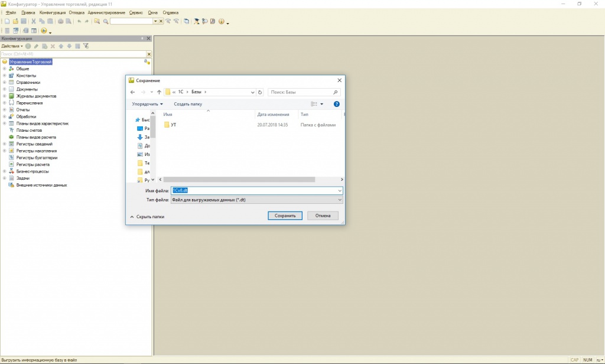Click the Back arrow in the save dialog

132,92
